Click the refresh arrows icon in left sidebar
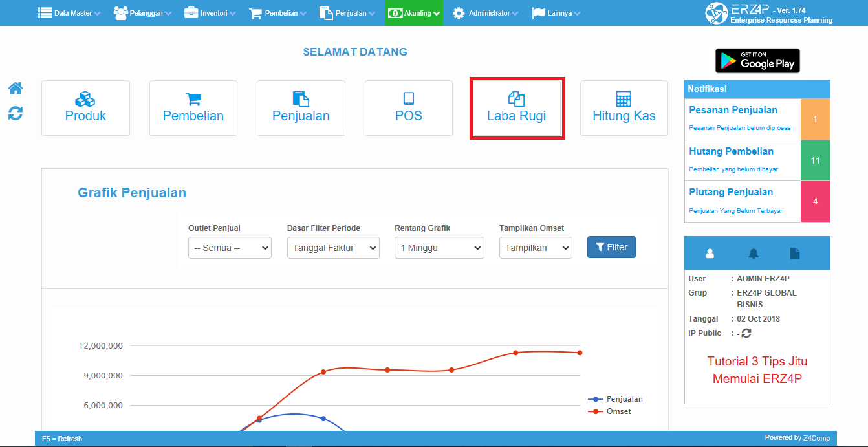The height and width of the screenshot is (447, 868). (16, 113)
